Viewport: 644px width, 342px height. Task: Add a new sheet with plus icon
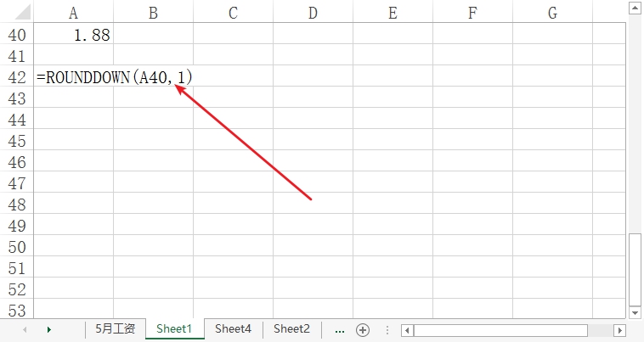(x=363, y=330)
